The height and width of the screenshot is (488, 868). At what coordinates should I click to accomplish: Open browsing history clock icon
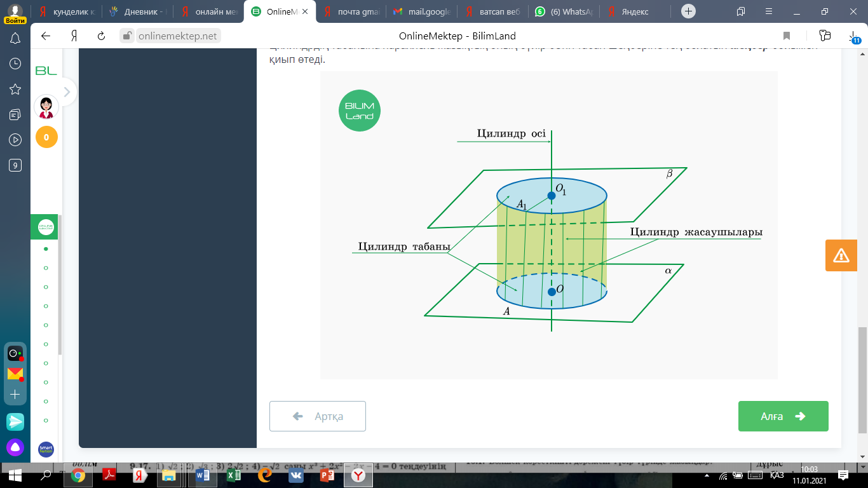15,64
